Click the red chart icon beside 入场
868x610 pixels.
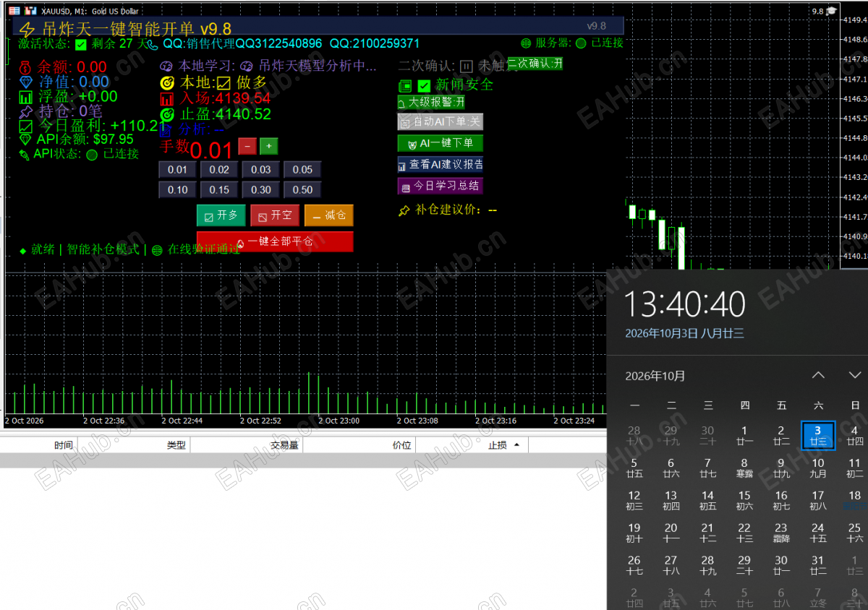tap(166, 99)
